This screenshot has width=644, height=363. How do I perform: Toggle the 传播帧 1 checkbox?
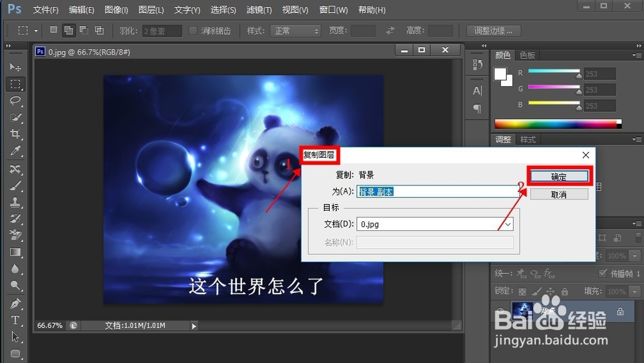[603, 273]
